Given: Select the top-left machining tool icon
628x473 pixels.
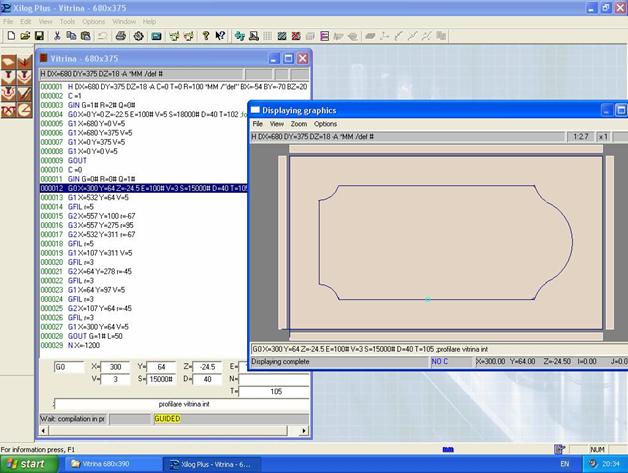Looking at the screenshot, I should click(9, 62).
